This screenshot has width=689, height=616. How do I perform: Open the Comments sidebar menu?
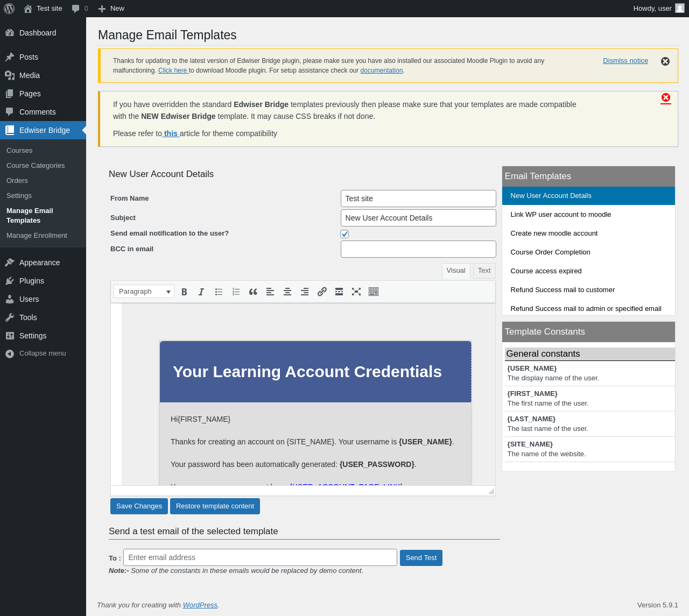(43, 112)
